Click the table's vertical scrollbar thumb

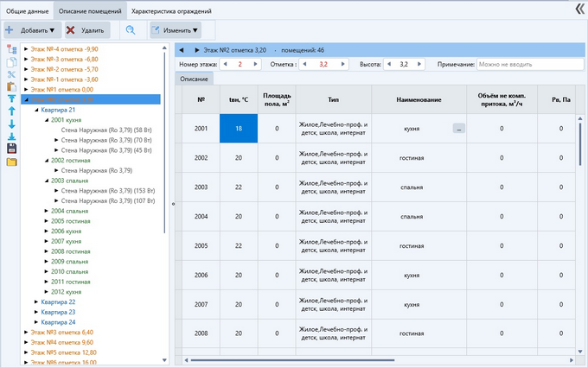pos(579,144)
